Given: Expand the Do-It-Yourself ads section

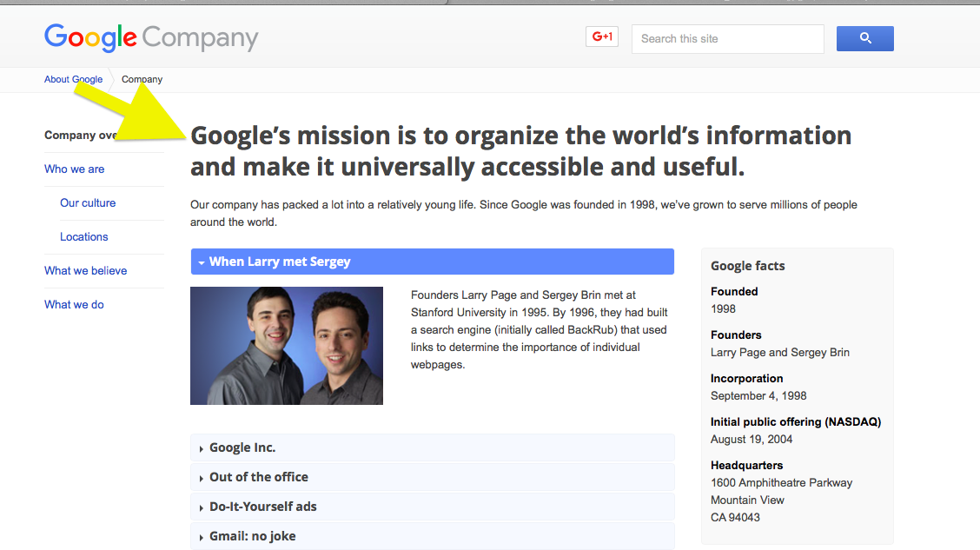Looking at the screenshot, I should tap(432, 507).
